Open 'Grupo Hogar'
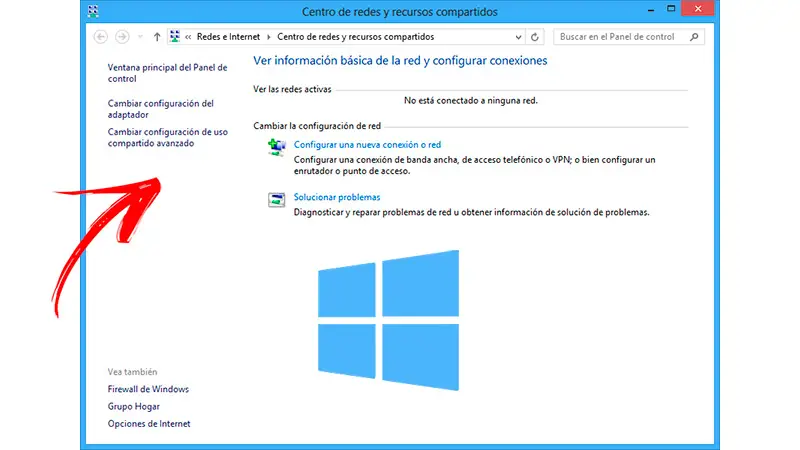 point(134,407)
